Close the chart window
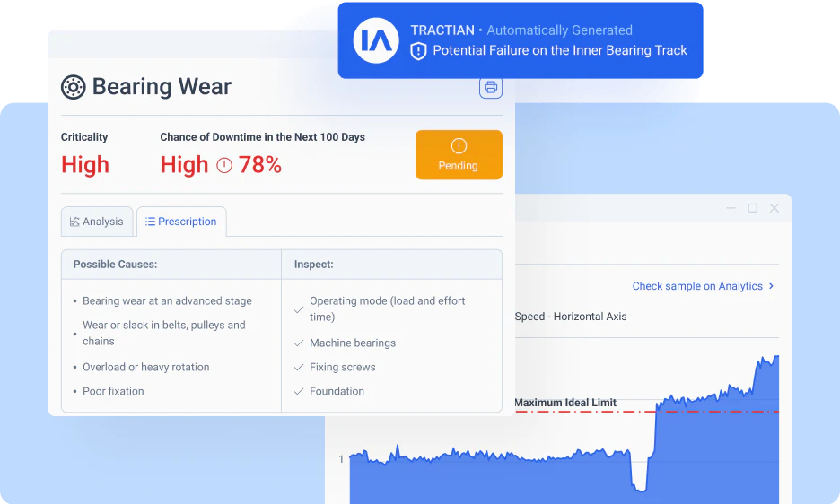The image size is (840, 504). point(774,208)
